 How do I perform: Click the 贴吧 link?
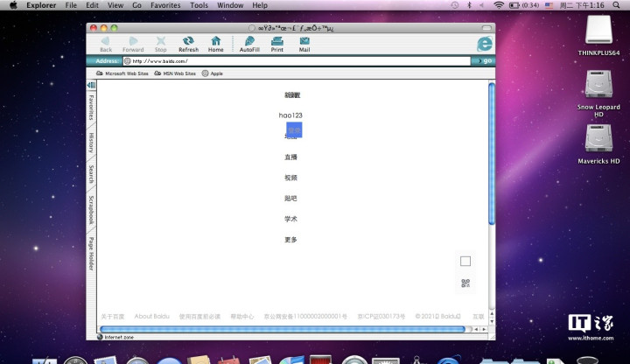click(x=290, y=198)
